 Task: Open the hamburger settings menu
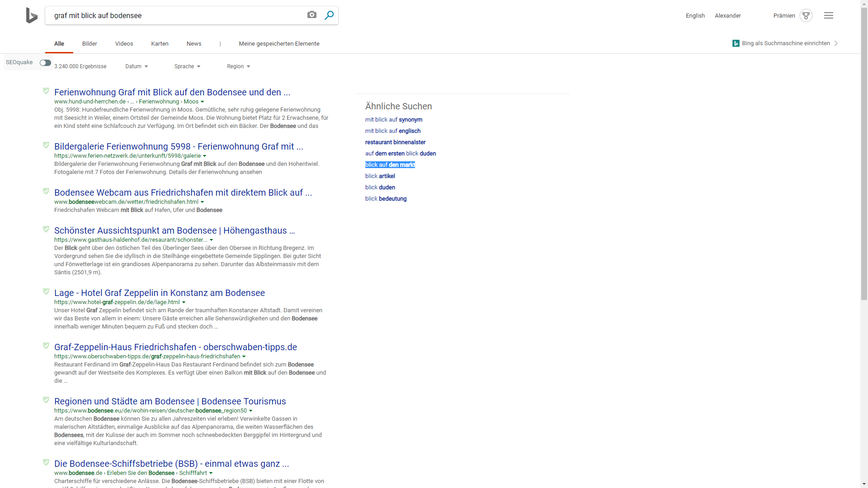828,15
